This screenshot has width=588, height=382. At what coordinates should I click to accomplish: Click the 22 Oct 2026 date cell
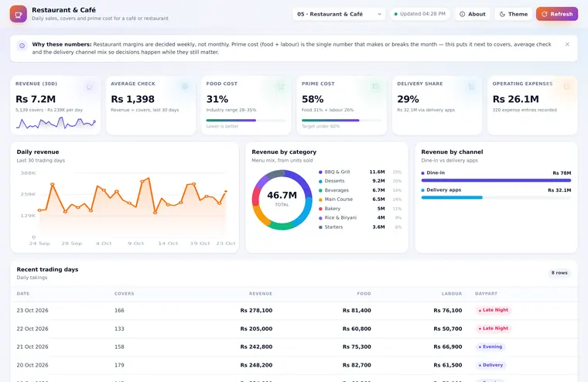[32, 329]
